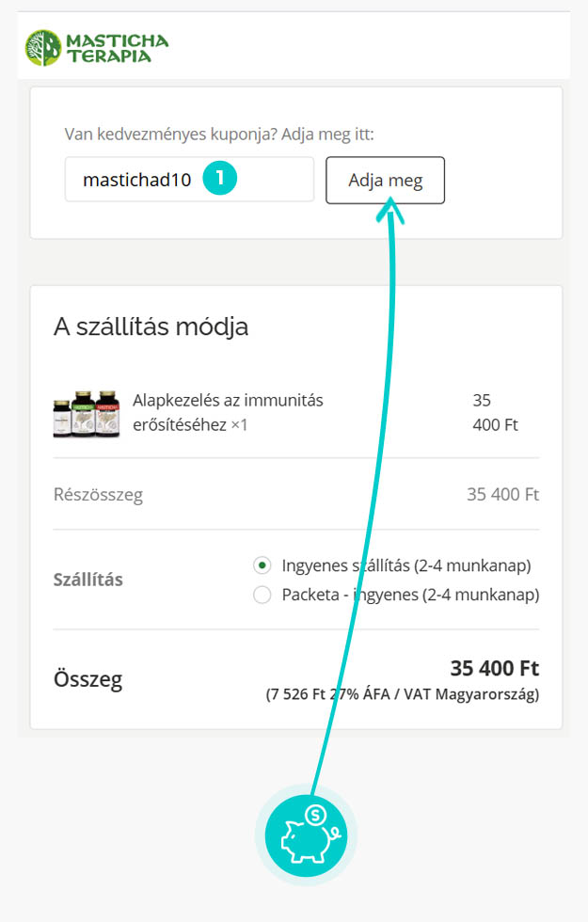Click the green tree logo icon
Image resolution: width=588 pixels, height=922 pixels.
click(x=43, y=48)
